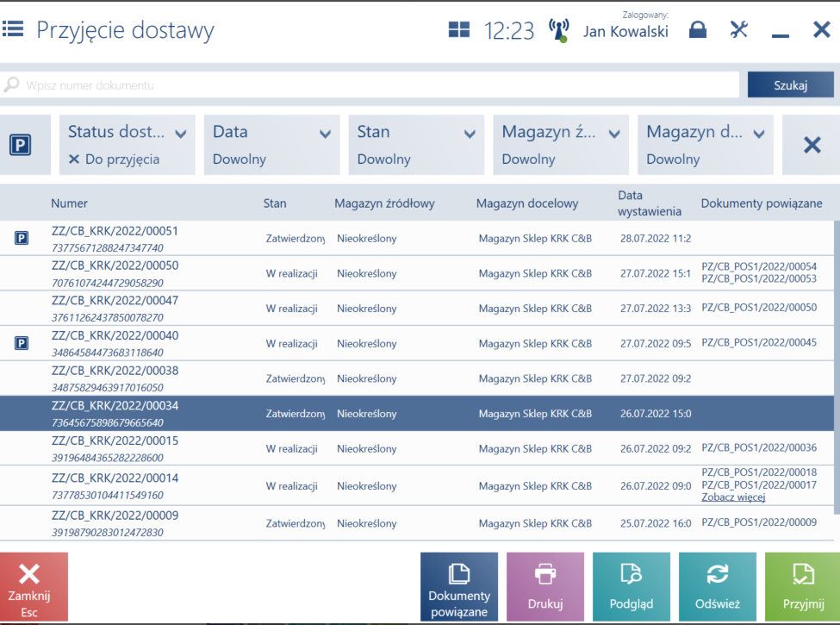
Task: Click number 7377567128824734774O under 00051
Action: [108, 248]
